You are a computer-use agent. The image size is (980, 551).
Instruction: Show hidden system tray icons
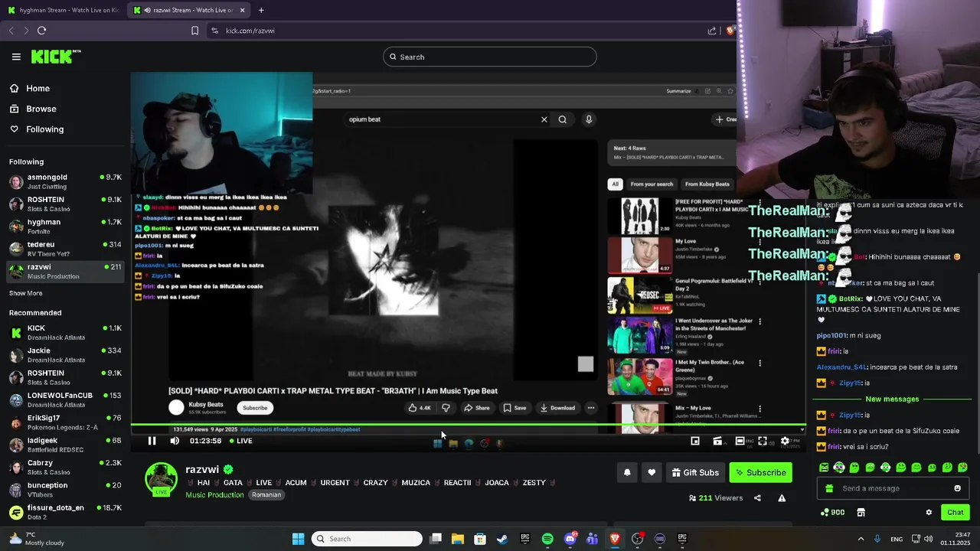(x=861, y=539)
